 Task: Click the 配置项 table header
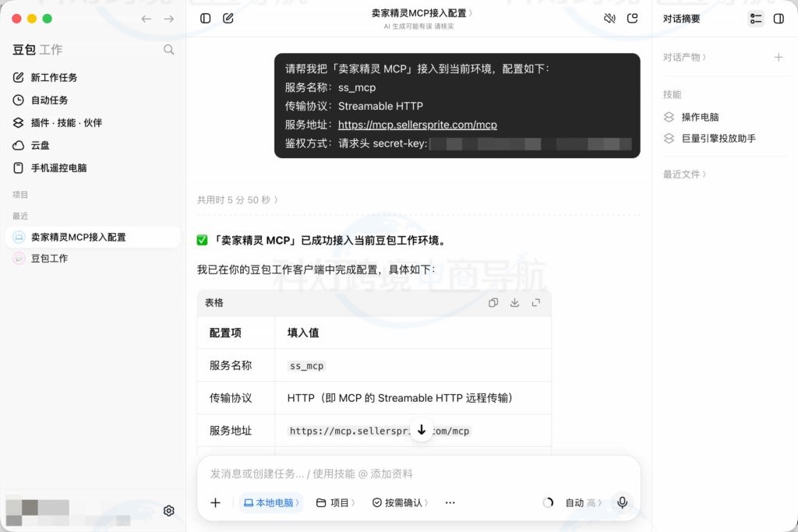(235, 333)
